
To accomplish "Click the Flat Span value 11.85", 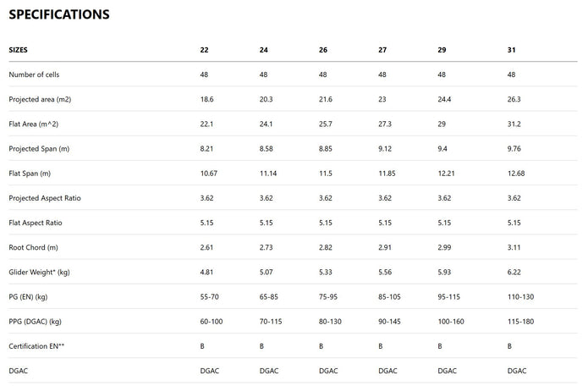I will click(387, 174).
